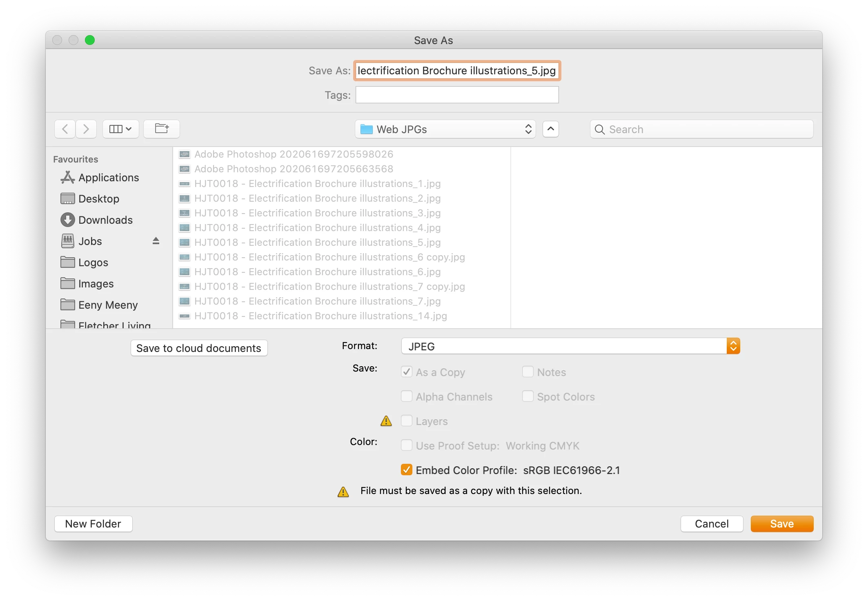Toggle the Layers checkbox
This screenshot has width=868, height=601.
pyautogui.click(x=407, y=421)
